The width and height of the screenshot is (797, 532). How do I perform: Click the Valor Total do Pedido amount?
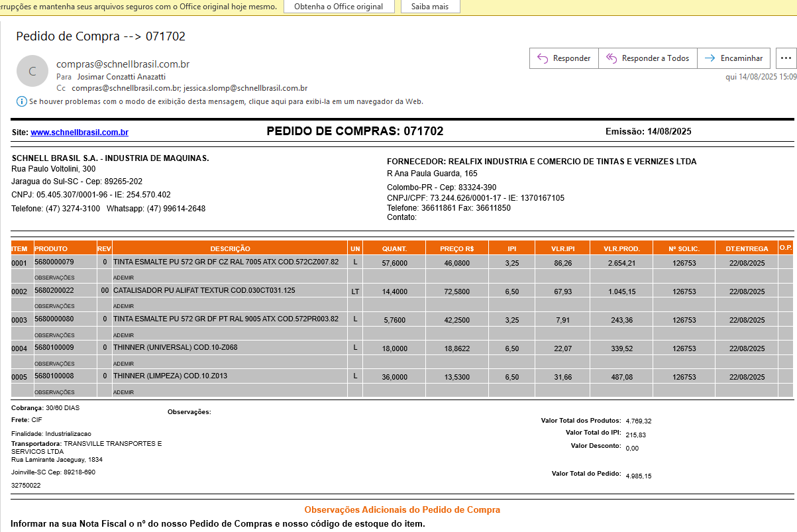pyautogui.click(x=638, y=476)
